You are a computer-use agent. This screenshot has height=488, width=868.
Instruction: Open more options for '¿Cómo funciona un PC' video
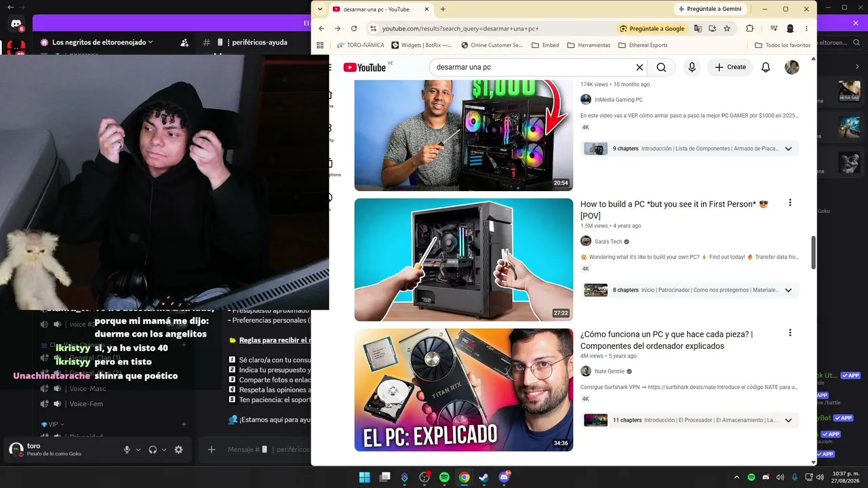pos(790,333)
